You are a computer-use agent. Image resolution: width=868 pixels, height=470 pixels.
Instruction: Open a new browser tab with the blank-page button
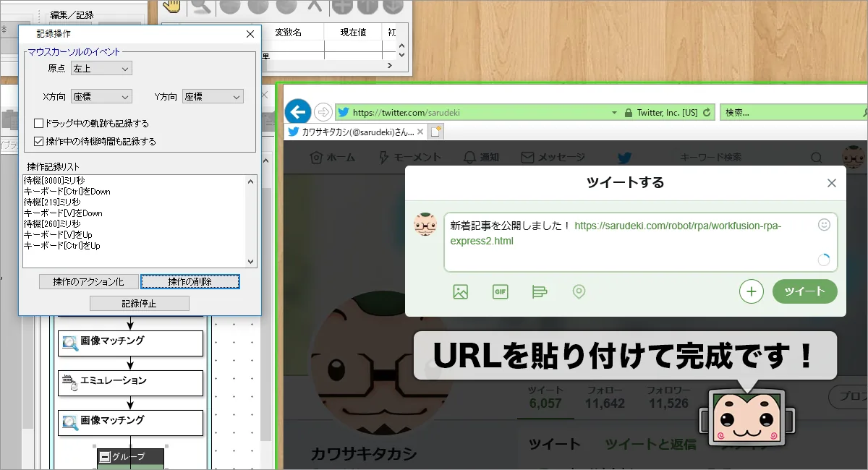(x=435, y=132)
